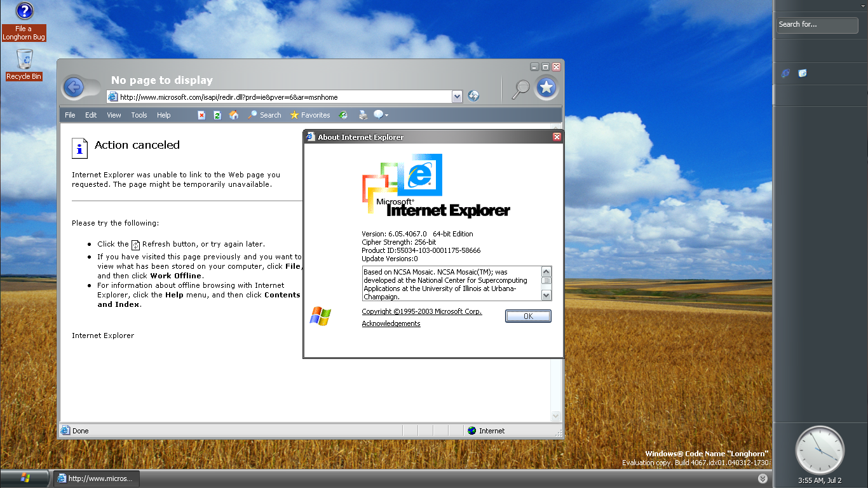Viewport: 868px width, 488px height.
Task: Click the Go button beside the address bar
Action: coord(473,97)
